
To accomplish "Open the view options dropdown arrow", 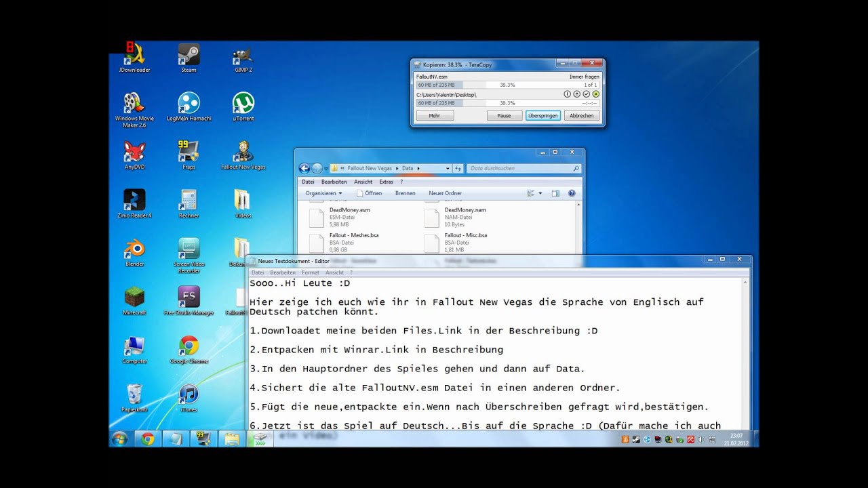I will (540, 193).
